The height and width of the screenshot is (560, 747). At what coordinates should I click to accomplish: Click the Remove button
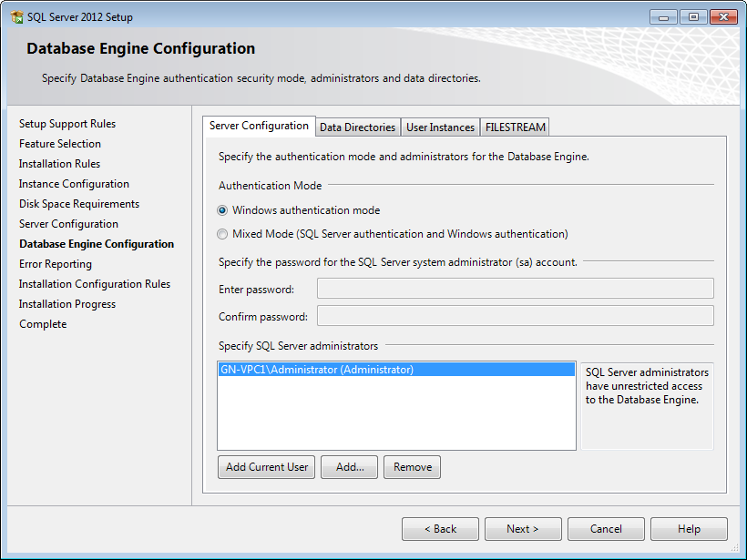point(413,467)
